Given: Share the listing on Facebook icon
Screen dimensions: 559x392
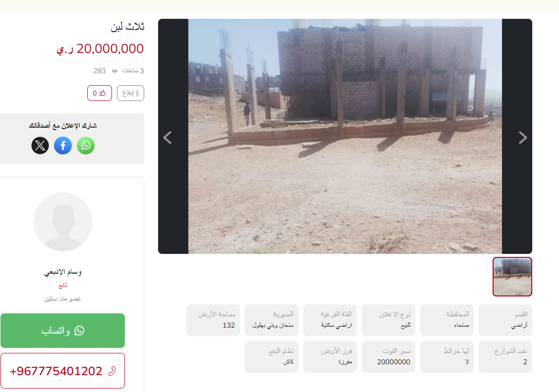Looking at the screenshot, I should [63, 146].
